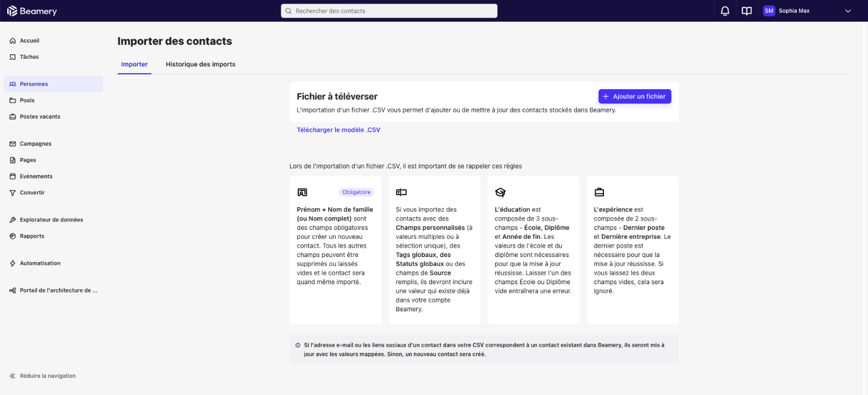
Task: Click the Explorateur de données icon
Action: point(13,220)
